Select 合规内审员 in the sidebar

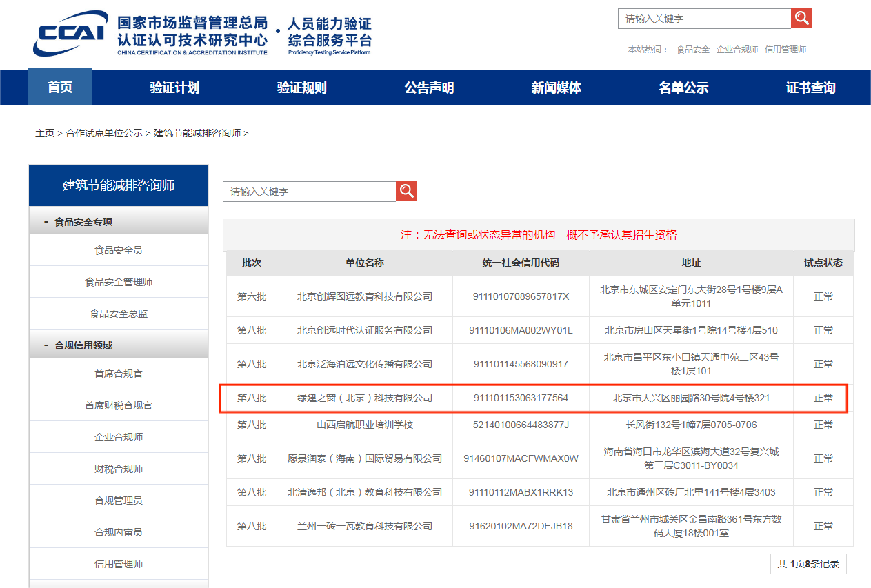tap(119, 532)
